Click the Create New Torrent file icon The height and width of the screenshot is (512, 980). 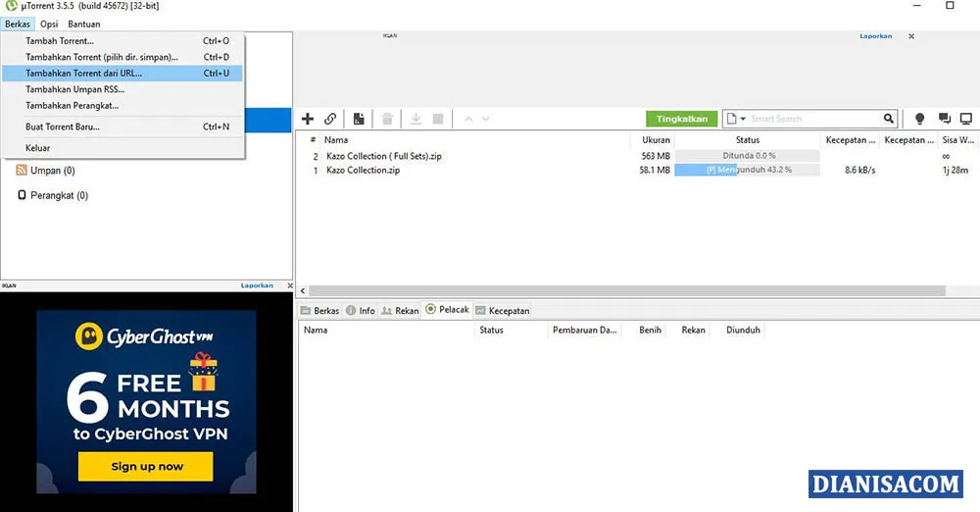[360, 119]
